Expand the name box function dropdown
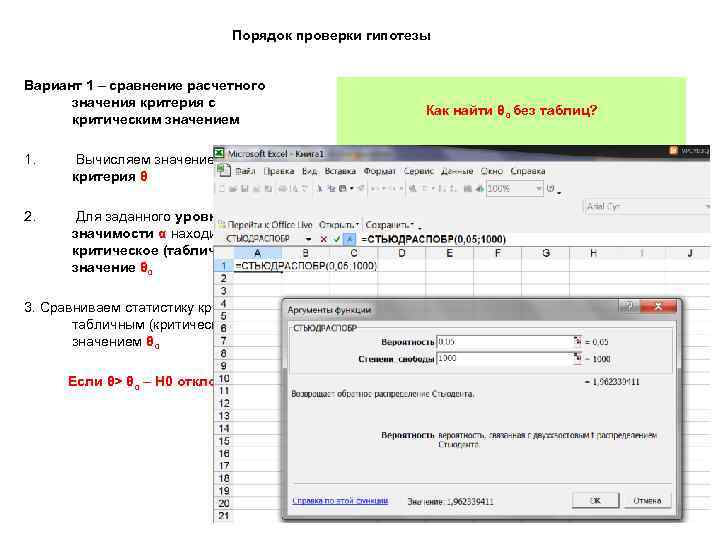This screenshot has width=720, height=540. pos(309,239)
